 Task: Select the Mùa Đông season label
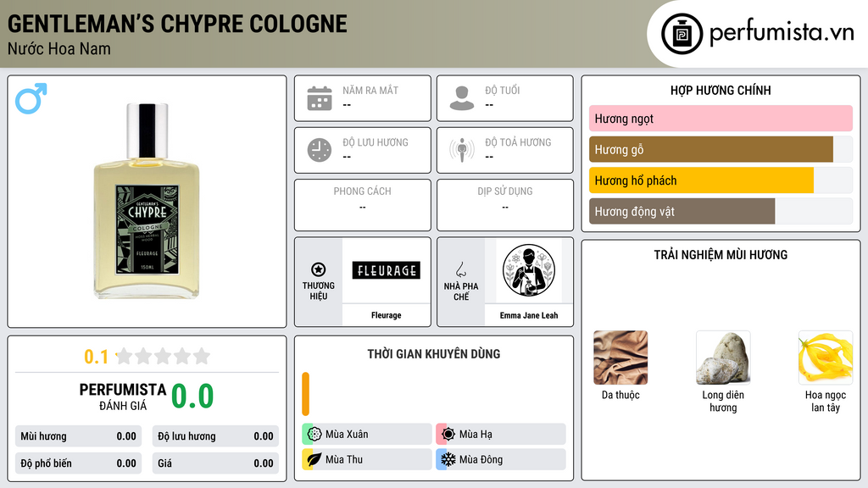tap(481, 459)
